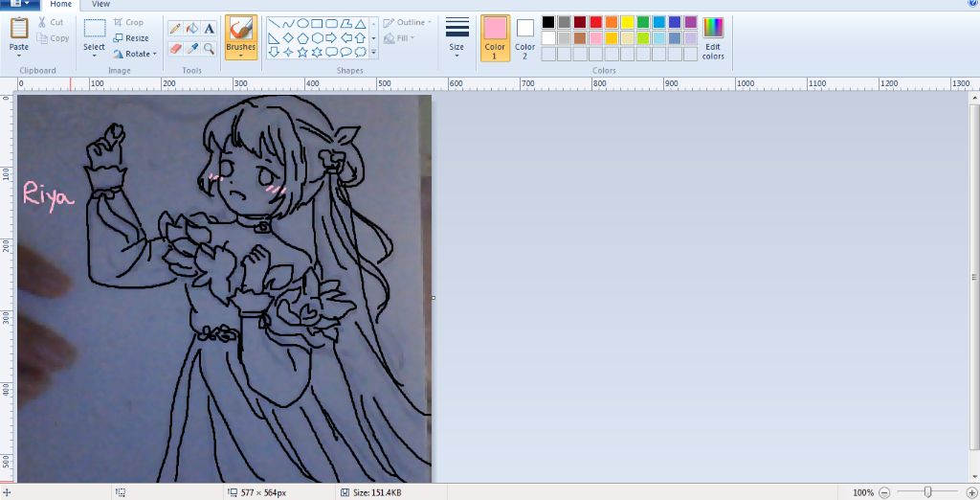Expand the Rotate dropdown menu
Image resolution: width=980 pixels, height=500 pixels.
tap(154, 54)
